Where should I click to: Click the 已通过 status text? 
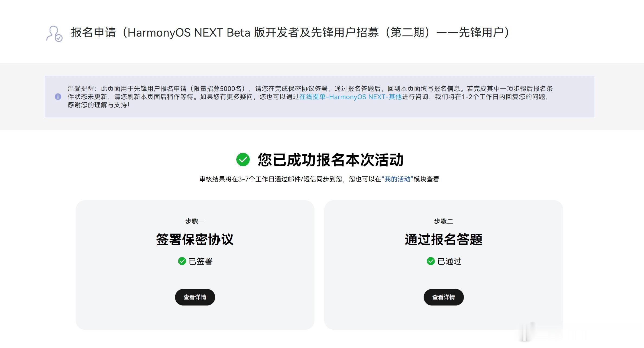click(449, 261)
